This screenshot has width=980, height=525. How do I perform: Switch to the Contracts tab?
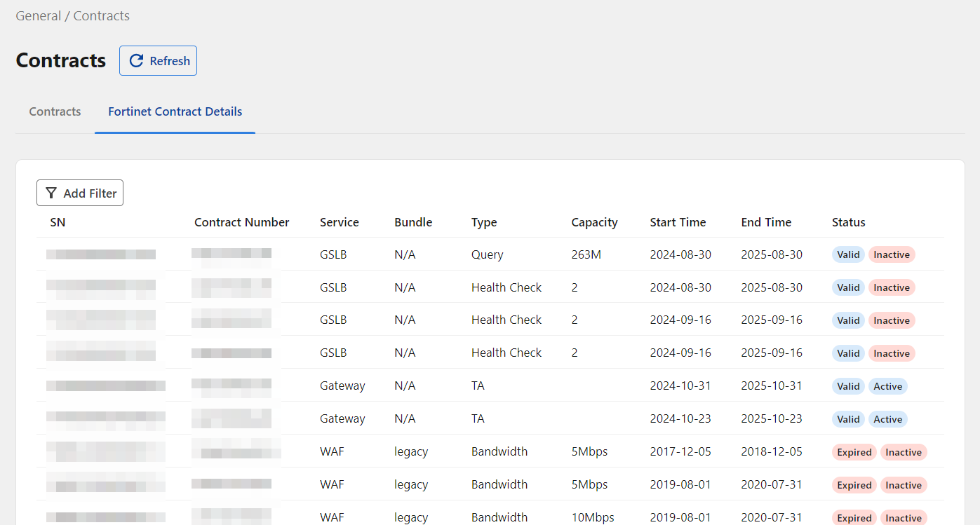coord(55,111)
